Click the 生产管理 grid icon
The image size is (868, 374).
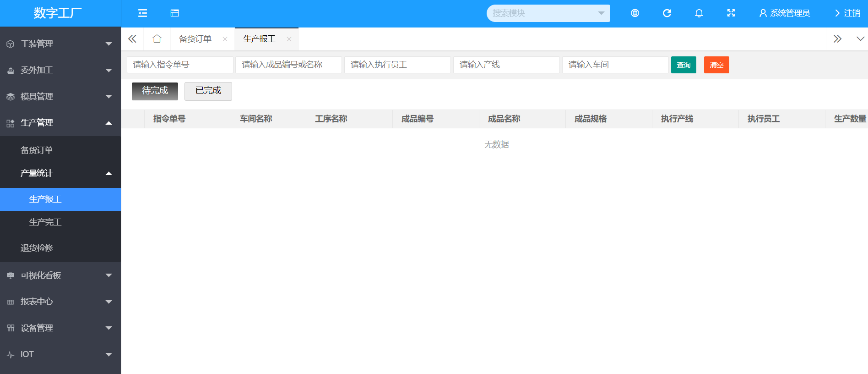(11, 123)
